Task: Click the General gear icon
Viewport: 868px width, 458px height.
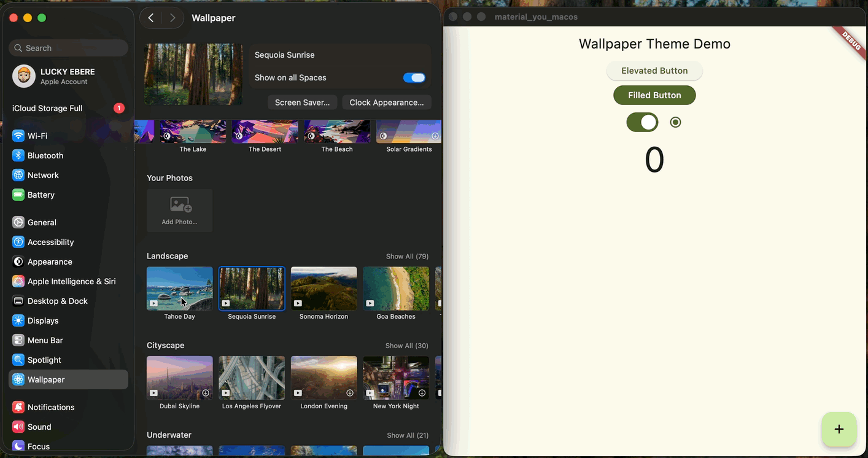Action: point(18,222)
